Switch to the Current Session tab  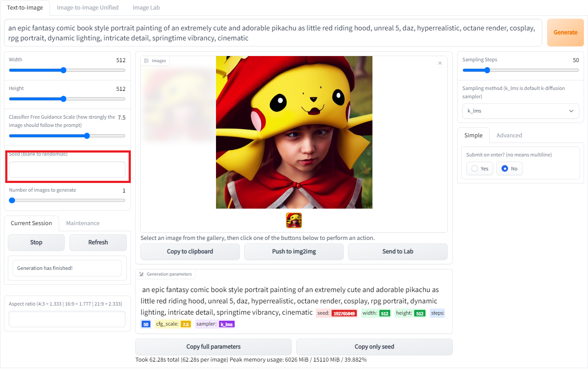[x=31, y=223]
